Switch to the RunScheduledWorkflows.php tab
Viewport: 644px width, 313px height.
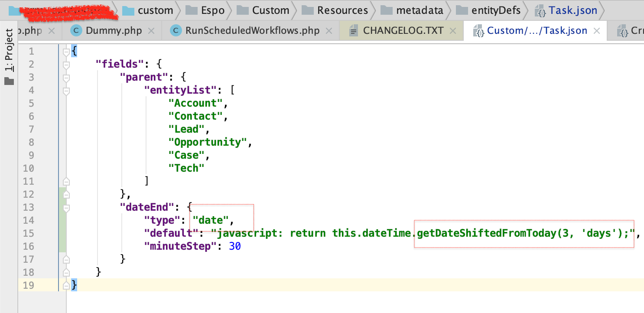[x=252, y=31]
